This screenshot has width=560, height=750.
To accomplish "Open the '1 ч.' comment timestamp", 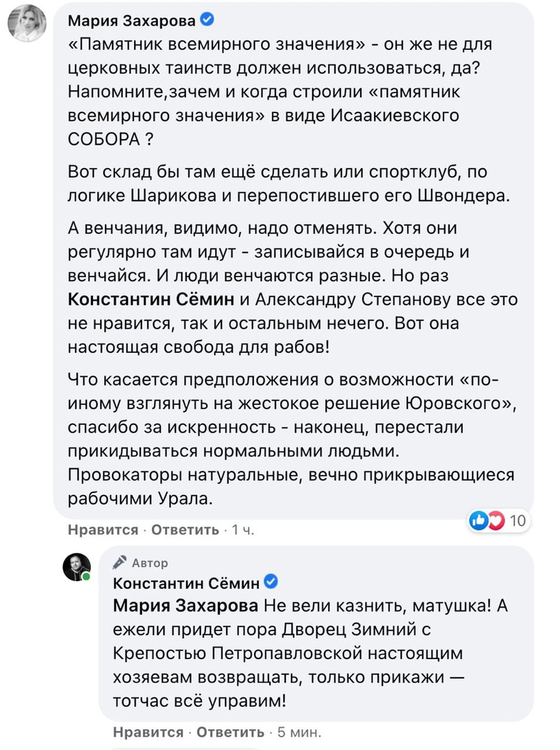I will [x=244, y=530].
